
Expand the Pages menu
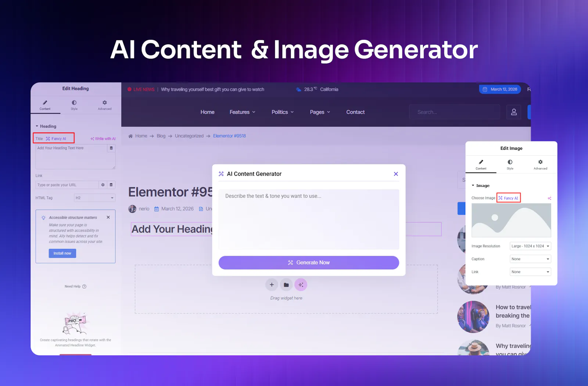coord(320,112)
